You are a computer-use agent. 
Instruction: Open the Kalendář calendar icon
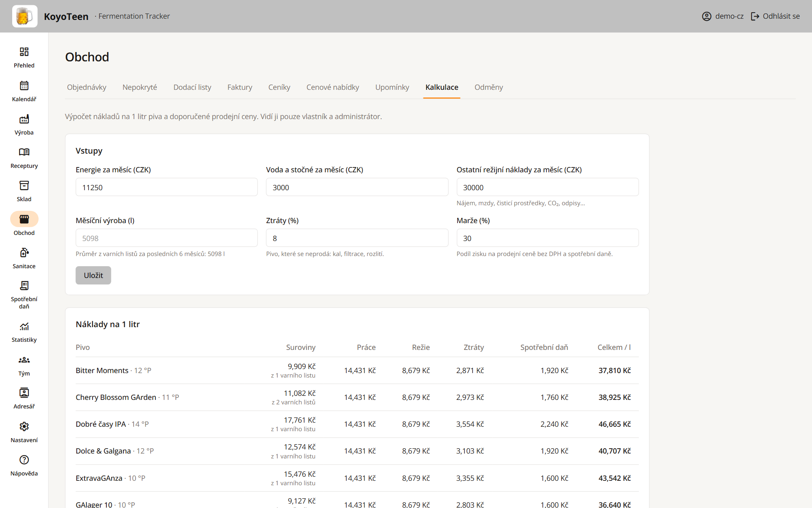tap(24, 85)
